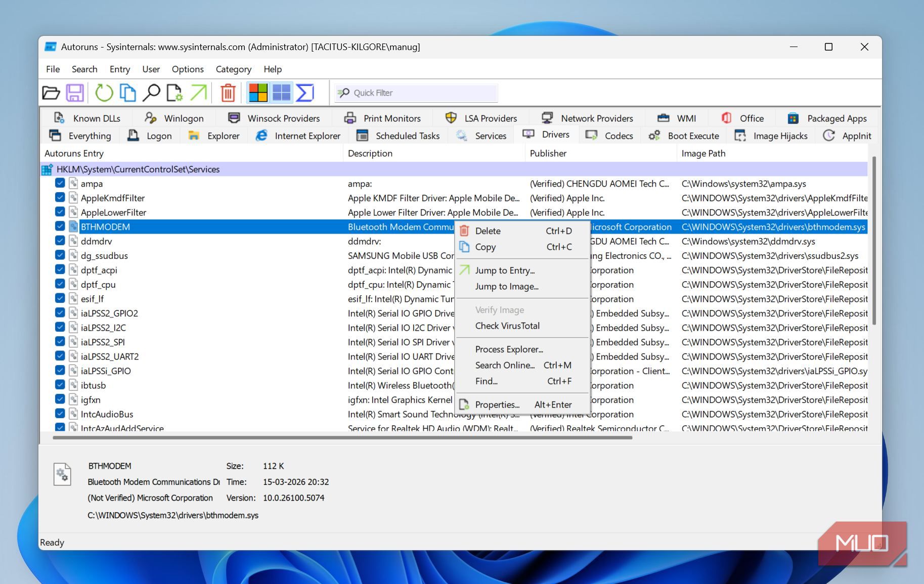Click the red Delete trash toolbar icon
Image resolution: width=924 pixels, height=584 pixels.
tap(228, 93)
